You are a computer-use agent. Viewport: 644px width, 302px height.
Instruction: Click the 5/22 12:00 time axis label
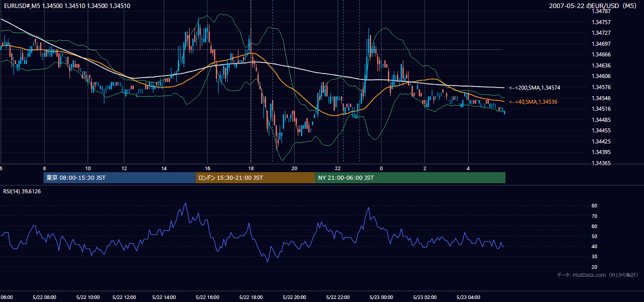(124, 297)
